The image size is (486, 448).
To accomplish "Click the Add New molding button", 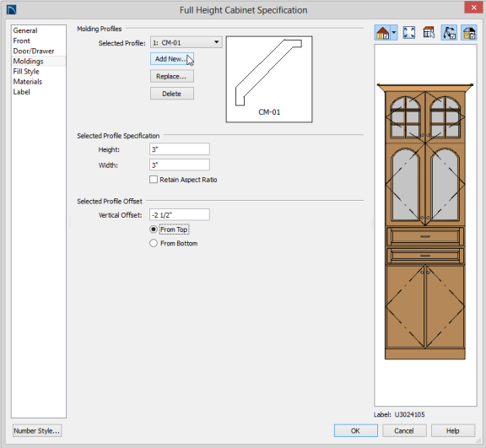I will [172, 59].
